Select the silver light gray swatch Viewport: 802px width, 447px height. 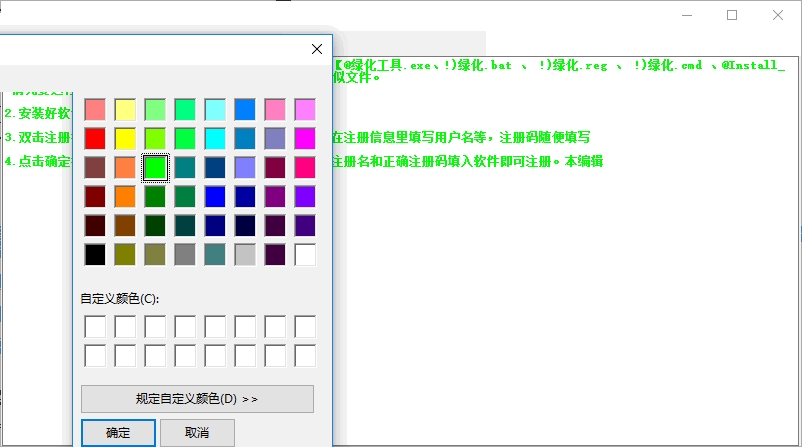[245, 254]
